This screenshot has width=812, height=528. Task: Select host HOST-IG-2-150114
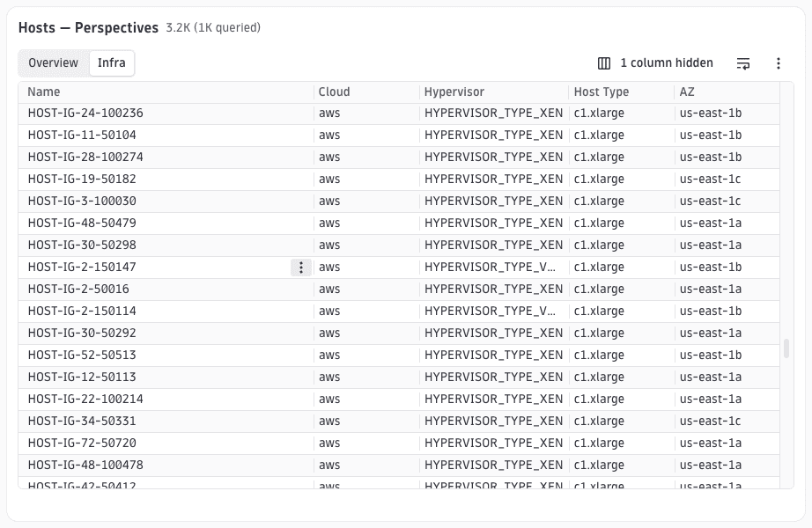point(82,312)
